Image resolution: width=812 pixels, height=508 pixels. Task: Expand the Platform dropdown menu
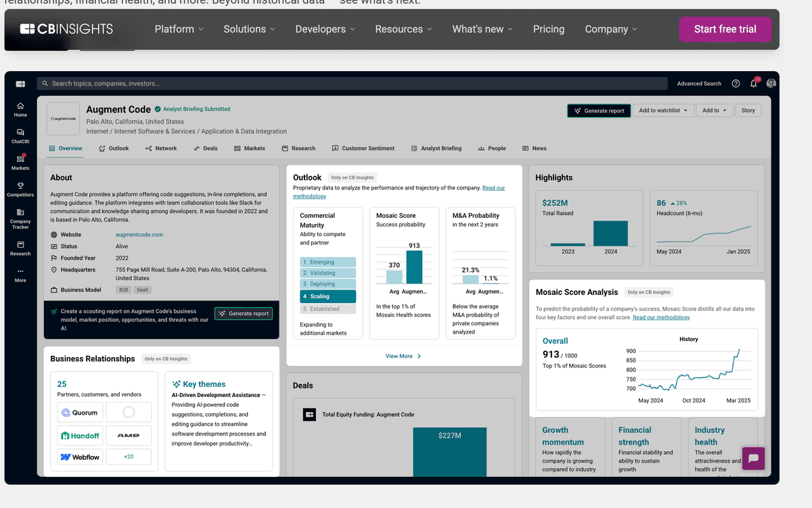(x=179, y=29)
